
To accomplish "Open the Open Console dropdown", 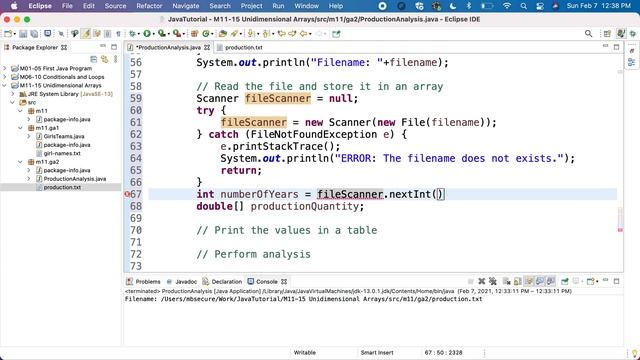I will point(597,282).
